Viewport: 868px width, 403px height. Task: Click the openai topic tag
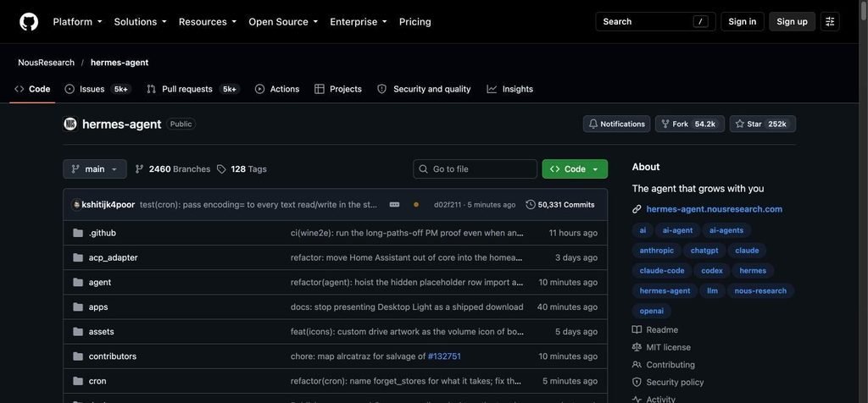point(652,312)
